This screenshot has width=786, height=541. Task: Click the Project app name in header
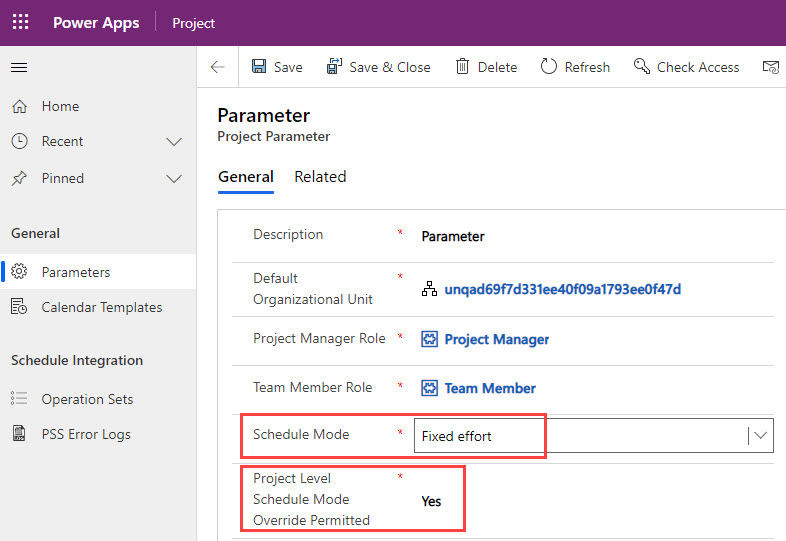click(193, 23)
